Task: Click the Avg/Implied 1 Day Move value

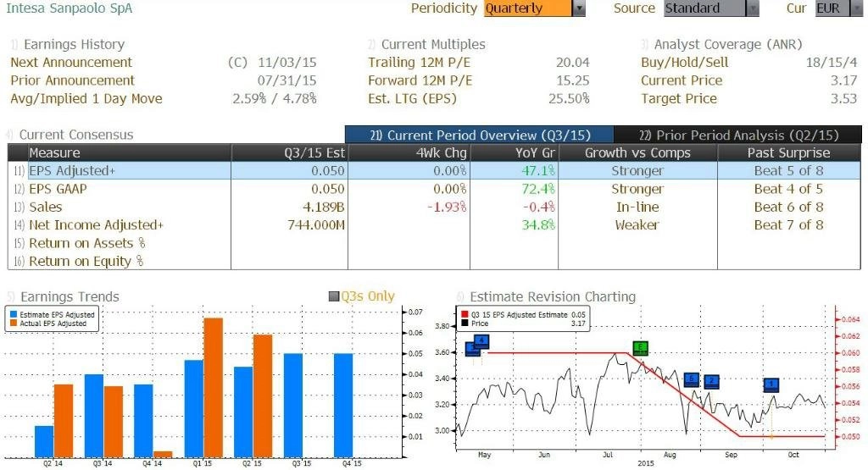Action: click(275, 99)
